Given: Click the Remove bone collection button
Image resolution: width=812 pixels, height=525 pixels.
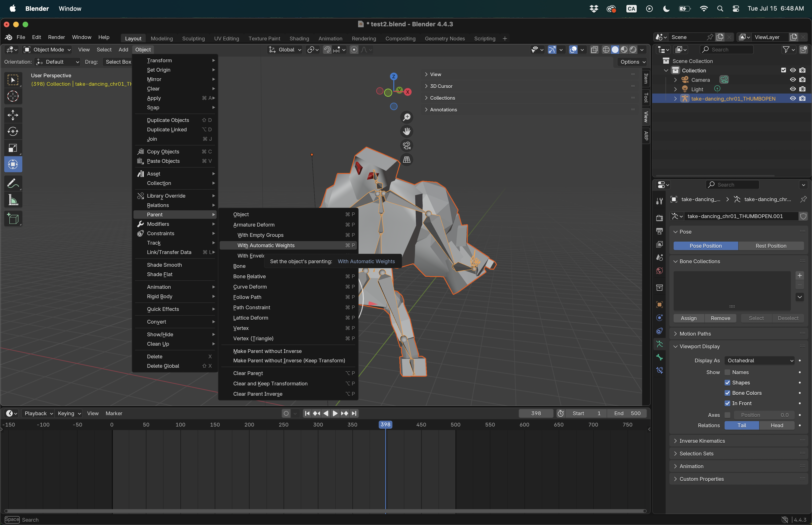Looking at the screenshot, I should pyautogui.click(x=720, y=318).
